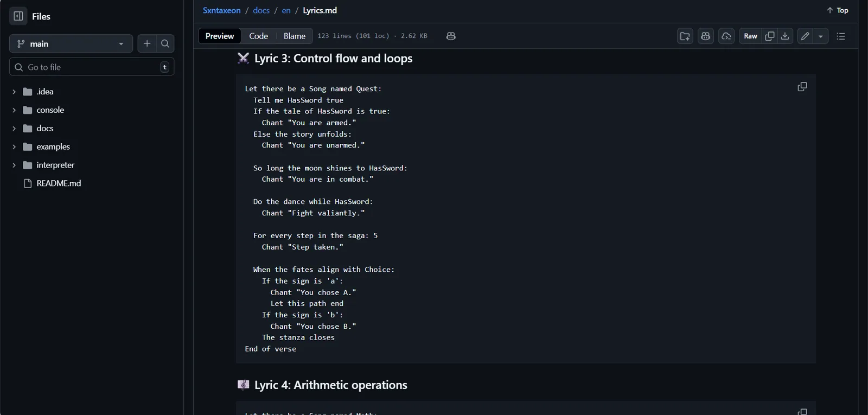
Task: Open the interpreter folder
Action: (x=55, y=165)
